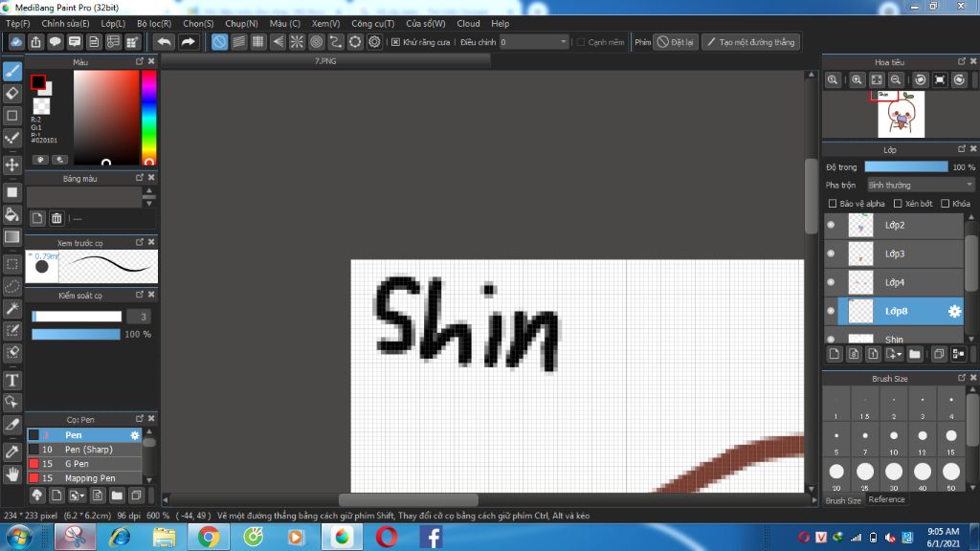The image size is (980, 551).
Task: Open the Chỉnh sửa(E) menu
Action: pyautogui.click(x=66, y=24)
